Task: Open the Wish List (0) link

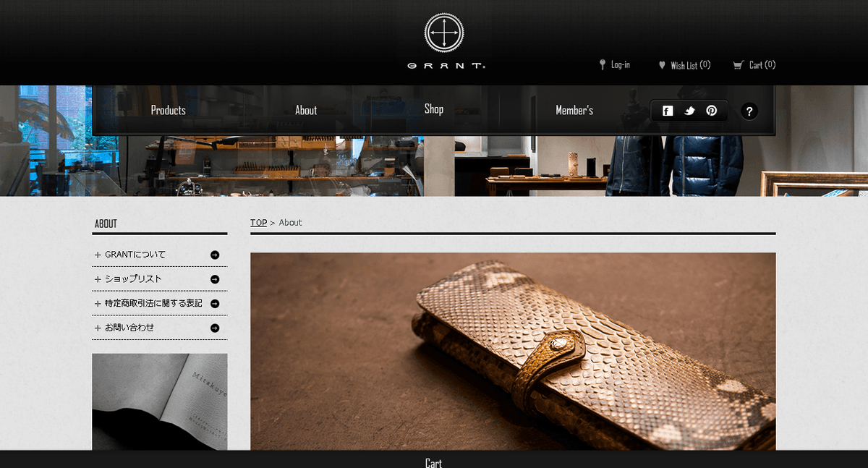Action: coord(691,65)
